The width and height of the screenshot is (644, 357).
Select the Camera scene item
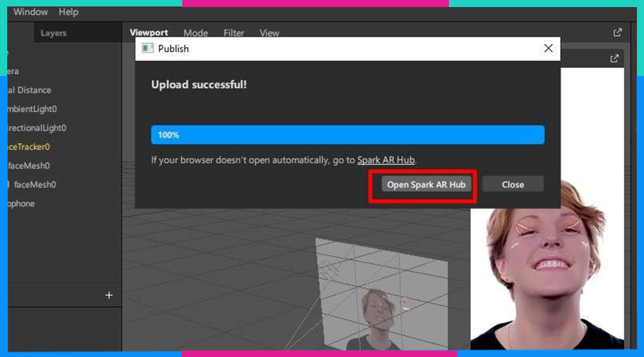(13, 71)
